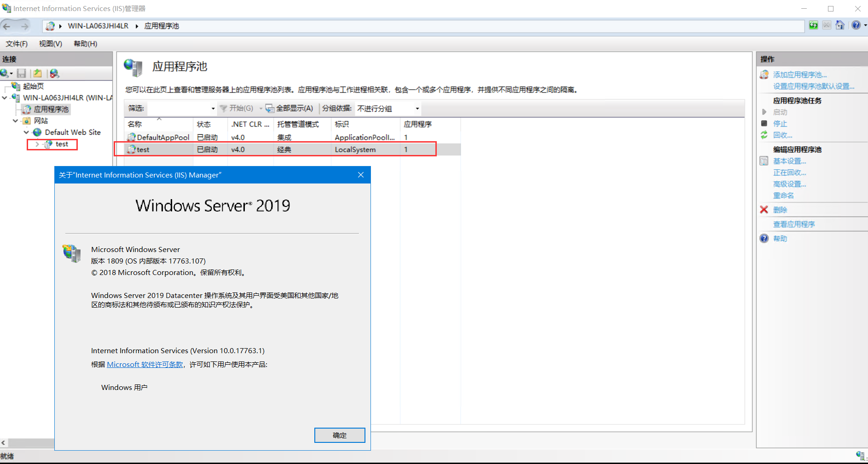The image size is (868, 464).
Task: Click the help question icon in Actions
Action: point(764,238)
